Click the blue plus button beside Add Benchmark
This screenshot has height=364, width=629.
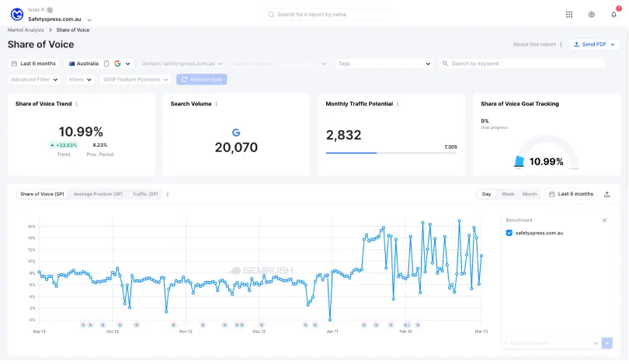click(x=607, y=343)
